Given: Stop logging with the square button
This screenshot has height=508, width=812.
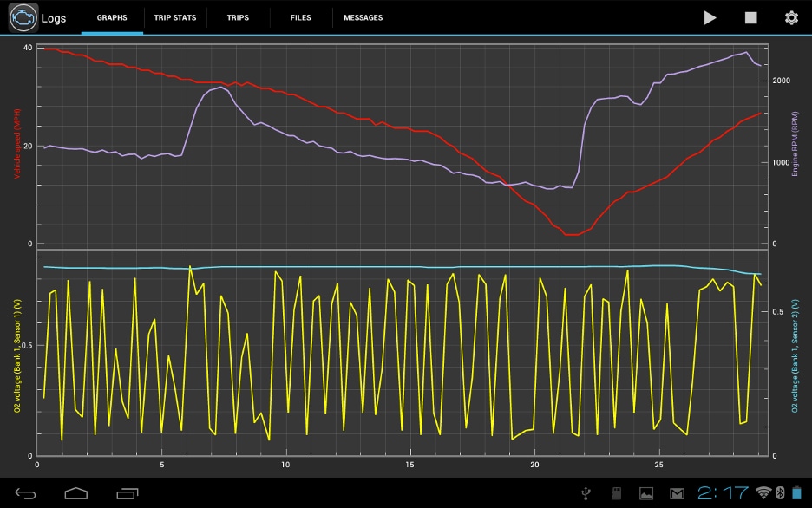Looking at the screenshot, I should click(751, 17).
